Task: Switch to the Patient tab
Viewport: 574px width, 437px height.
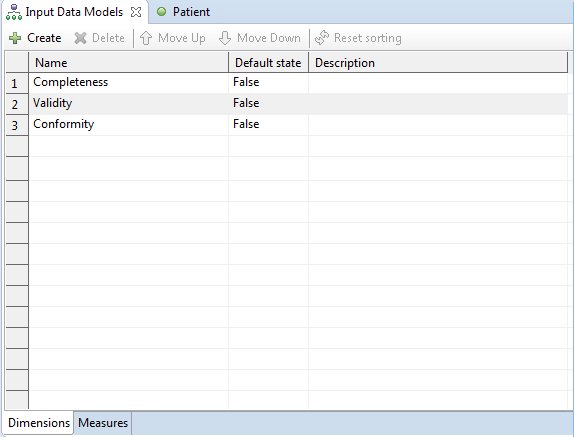Action: point(183,12)
